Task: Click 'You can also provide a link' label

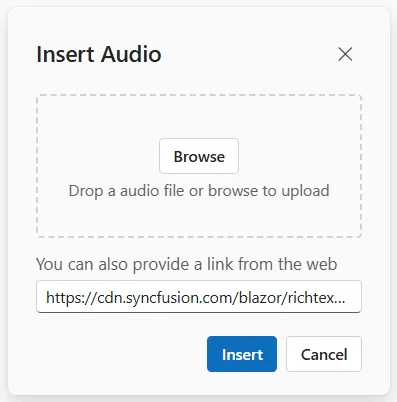Action: (x=187, y=264)
